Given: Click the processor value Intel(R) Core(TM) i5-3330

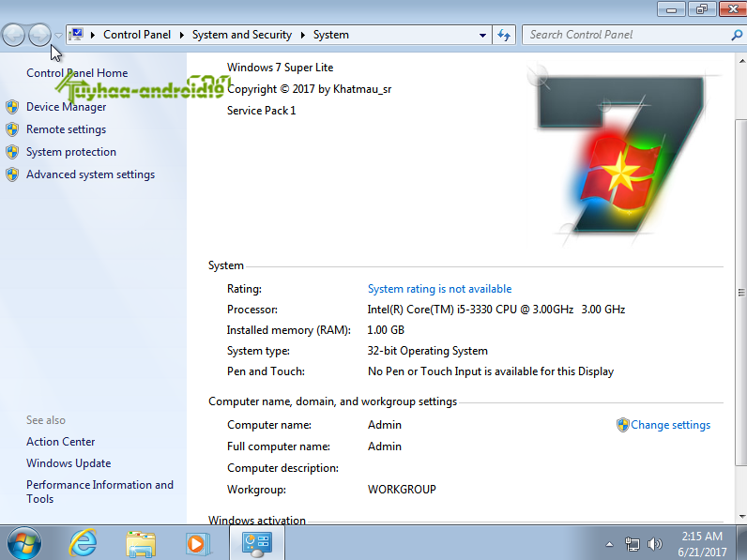Looking at the screenshot, I should point(495,310).
